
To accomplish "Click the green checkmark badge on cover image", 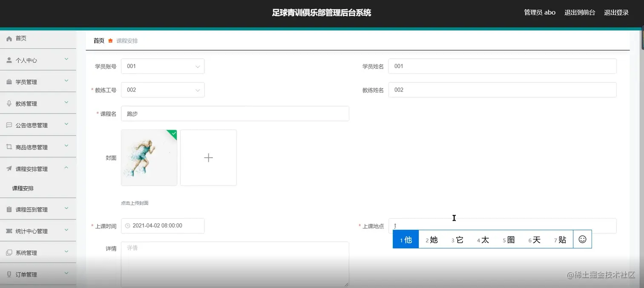I will point(173,133).
